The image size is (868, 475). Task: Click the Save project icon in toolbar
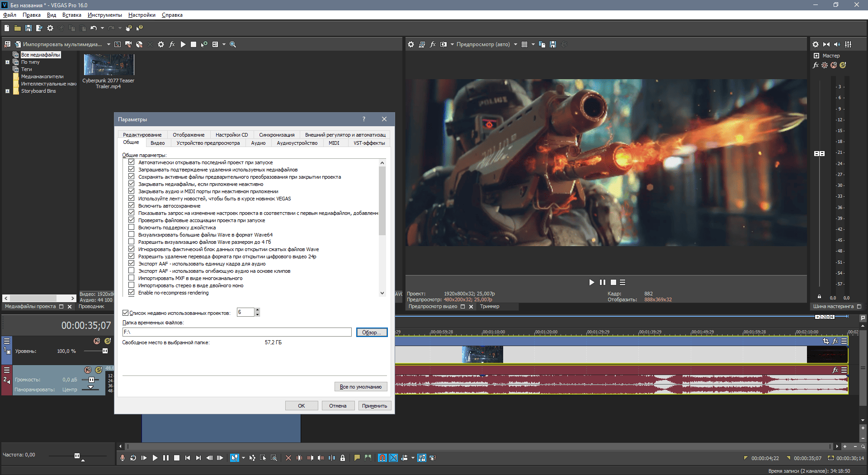tap(28, 28)
